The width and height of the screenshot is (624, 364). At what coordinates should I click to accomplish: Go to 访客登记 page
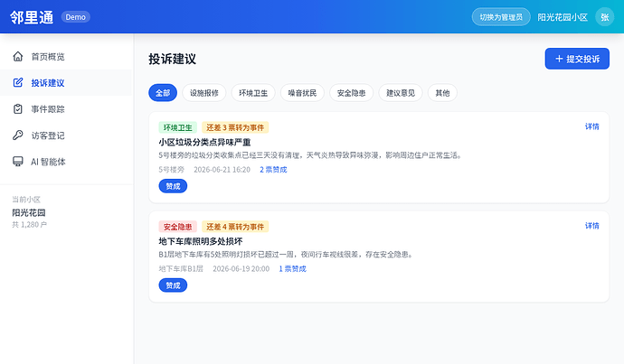(x=66, y=135)
